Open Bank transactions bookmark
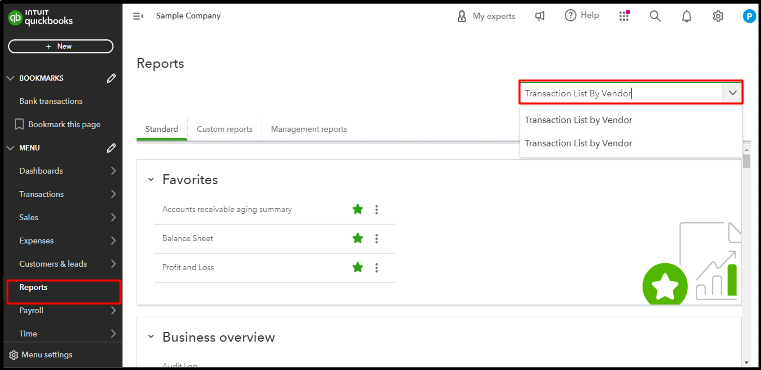 [51, 101]
